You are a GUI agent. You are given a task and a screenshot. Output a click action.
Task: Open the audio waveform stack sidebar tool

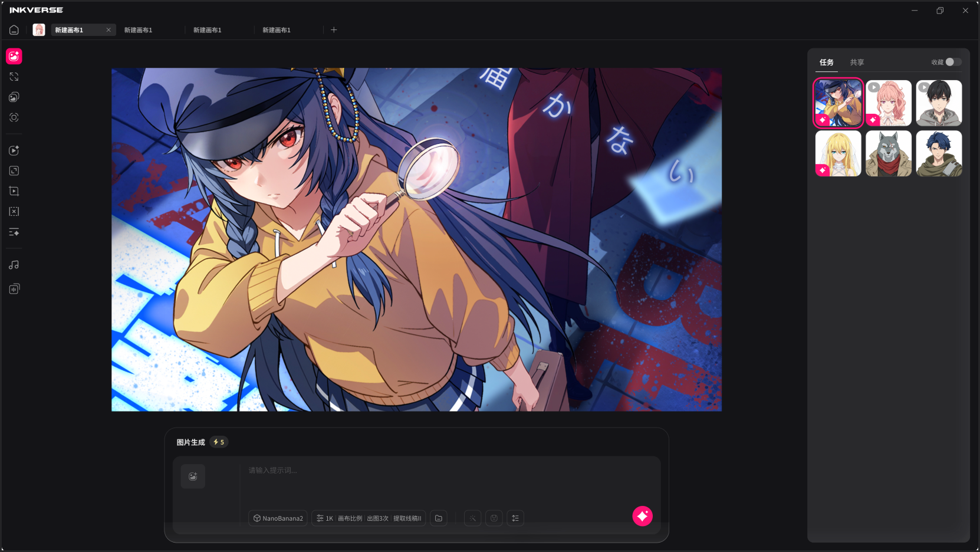point(14,289)
